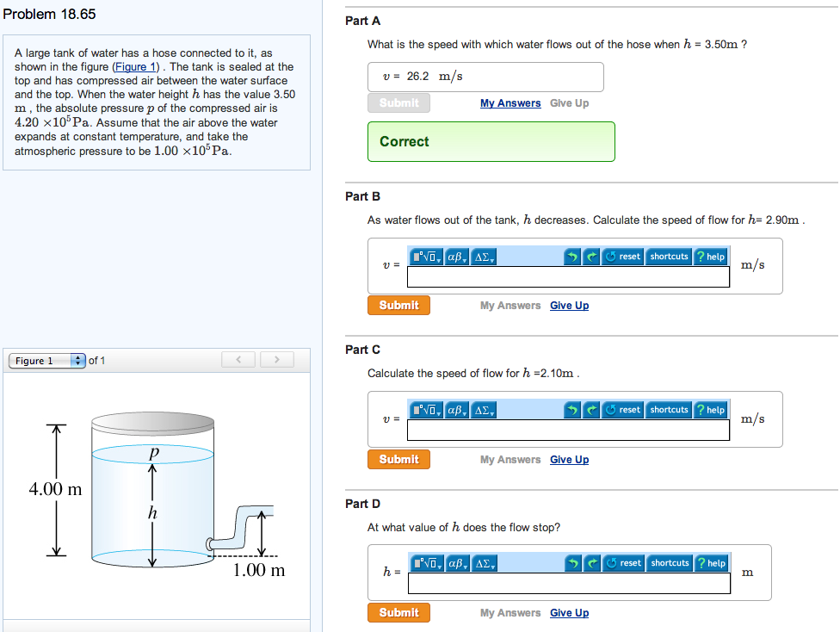Open keyboard shortcuts in Part C toolbar
This screenshot has width=840, height=632.
pyautogui.click(x=669, y=410)
